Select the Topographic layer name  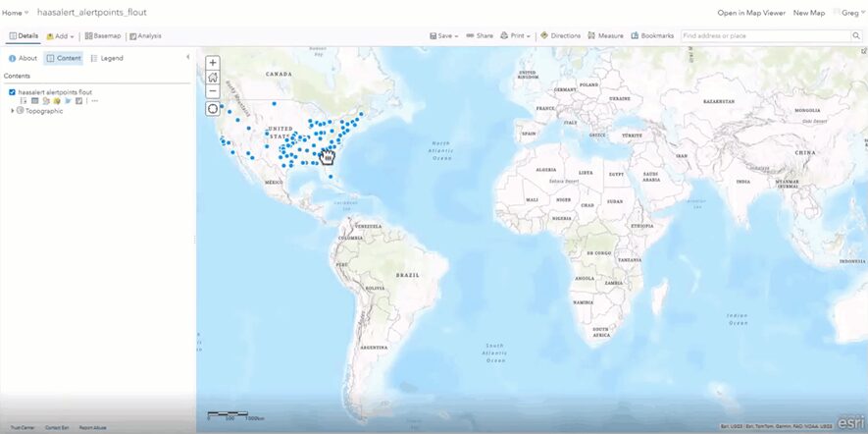44,111
